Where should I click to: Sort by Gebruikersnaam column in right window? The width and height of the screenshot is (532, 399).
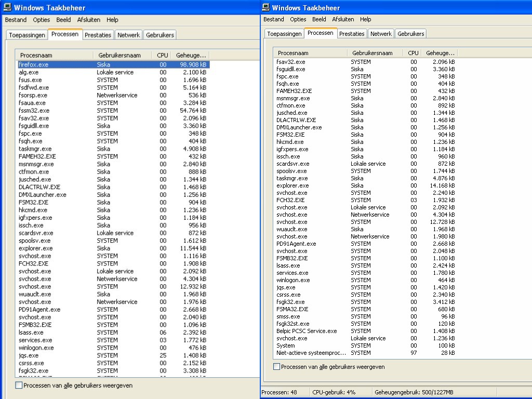pyautogui.click(x=375, y=53)
